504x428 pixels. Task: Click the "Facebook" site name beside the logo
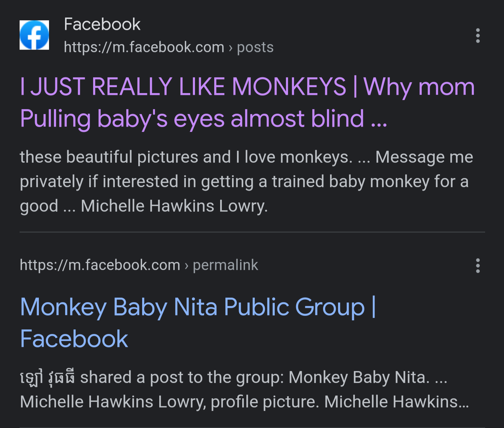(x=102, y=24)
